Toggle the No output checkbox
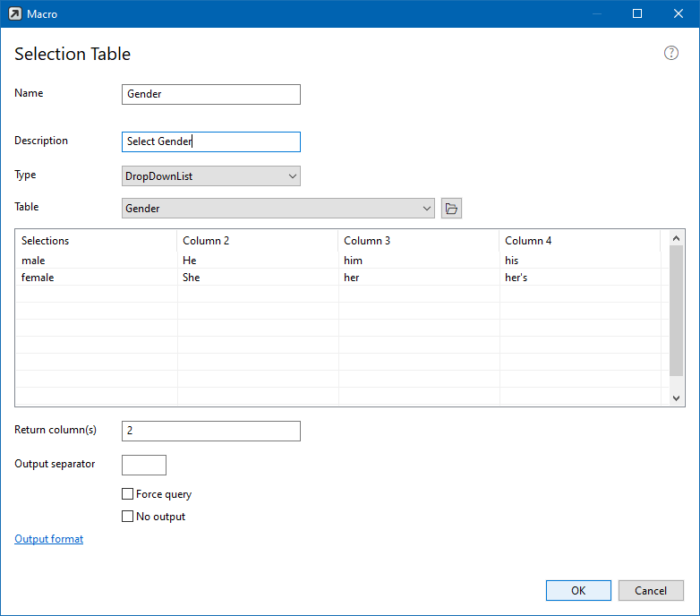 click(127, 517)
